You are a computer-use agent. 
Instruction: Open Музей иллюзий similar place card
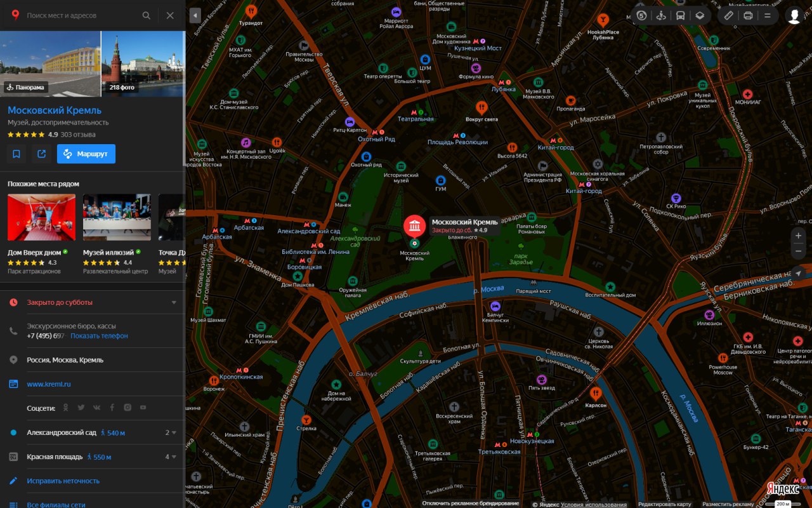click(x=117, y=234)
